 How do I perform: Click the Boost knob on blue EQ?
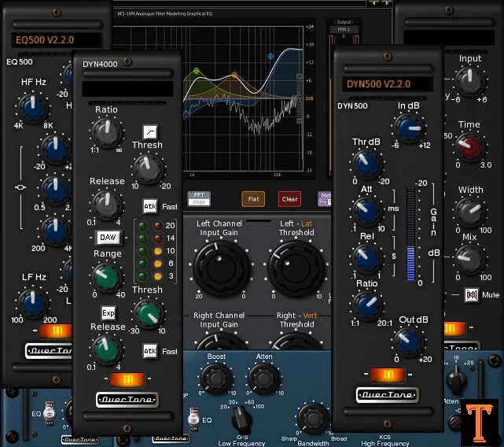click(x=215, y=379)
